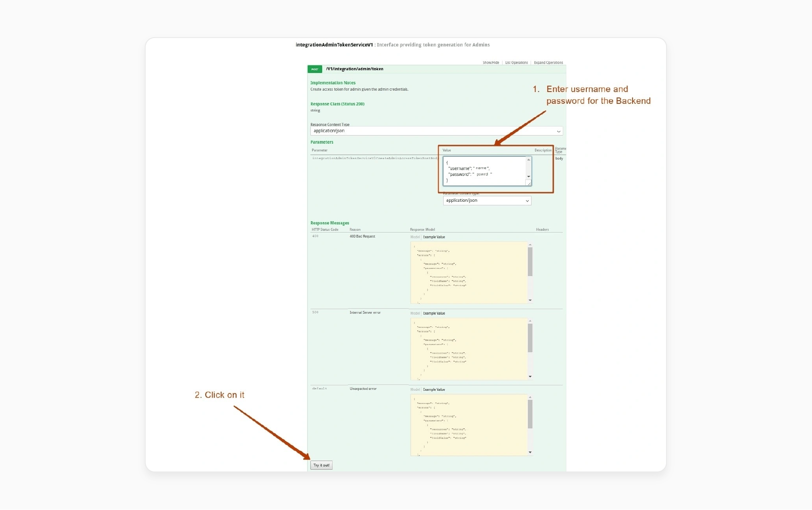This screenshot has height=510, width=812.
Task: Click the integrationAdminTokenServiceV1 heading link
Action: [334, 45]
